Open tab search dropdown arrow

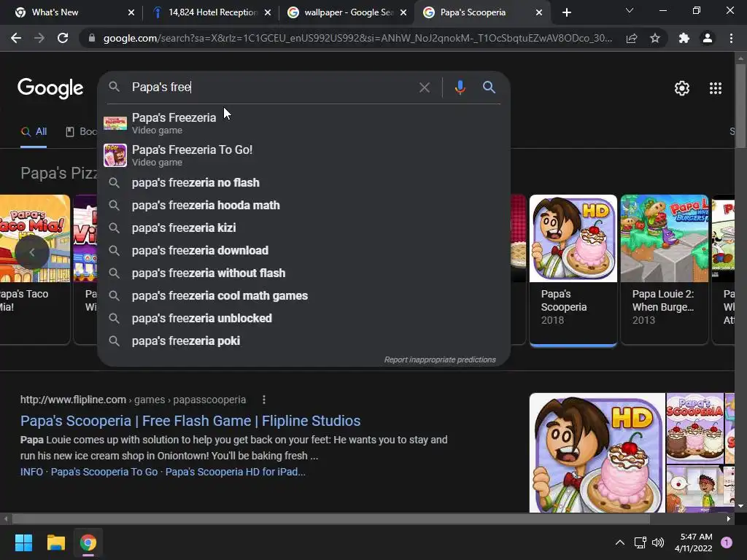[630, 10]
